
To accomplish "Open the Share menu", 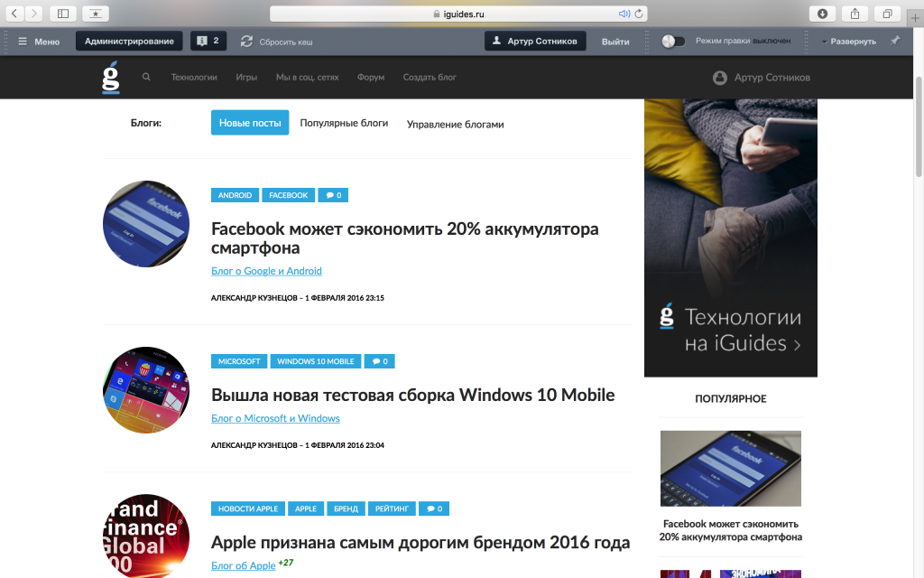I will pos(855,14).
